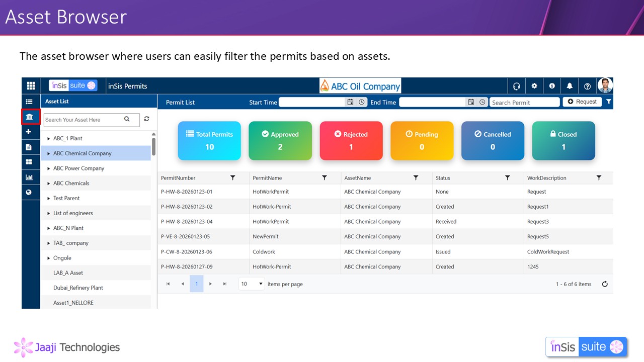Expand the ABC Power Company node

click(x=48, y=168)
